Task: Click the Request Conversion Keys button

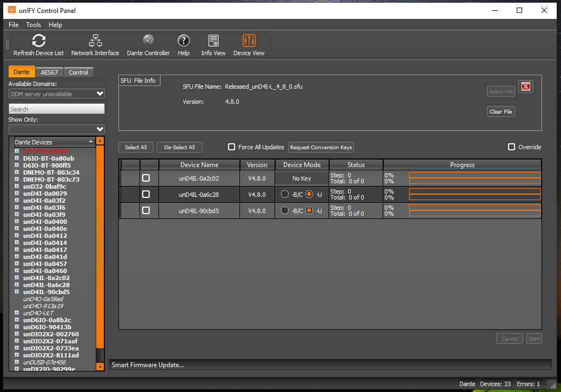Action: [321, 147]
